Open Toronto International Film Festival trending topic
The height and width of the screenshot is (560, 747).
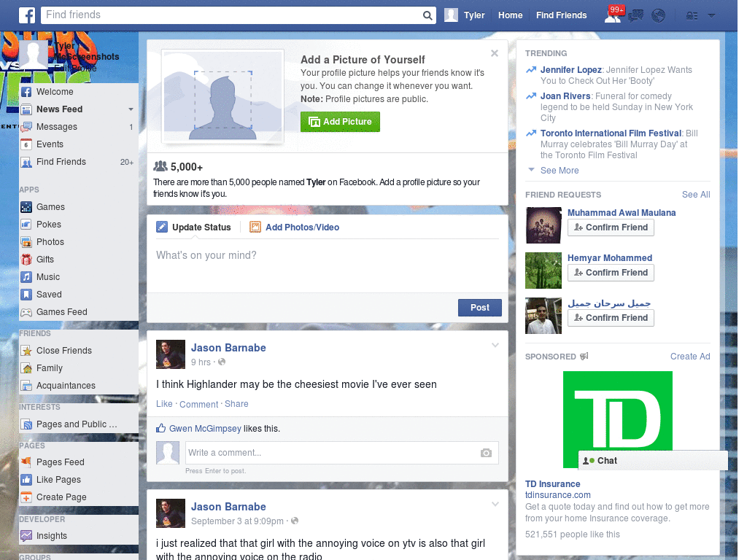click(x=611, y=133)
